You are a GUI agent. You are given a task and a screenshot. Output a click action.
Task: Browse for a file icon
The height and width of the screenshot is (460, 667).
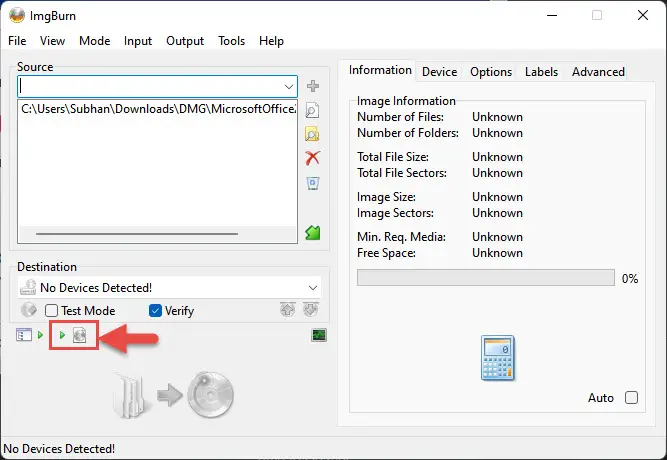[313, 110]
